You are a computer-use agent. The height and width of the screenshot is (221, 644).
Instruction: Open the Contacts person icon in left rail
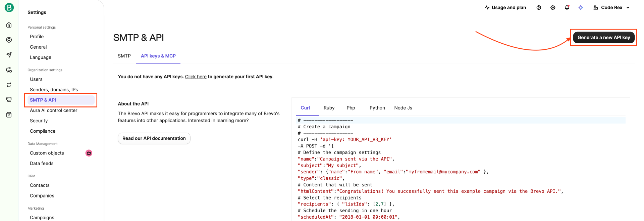coord(9,40)
